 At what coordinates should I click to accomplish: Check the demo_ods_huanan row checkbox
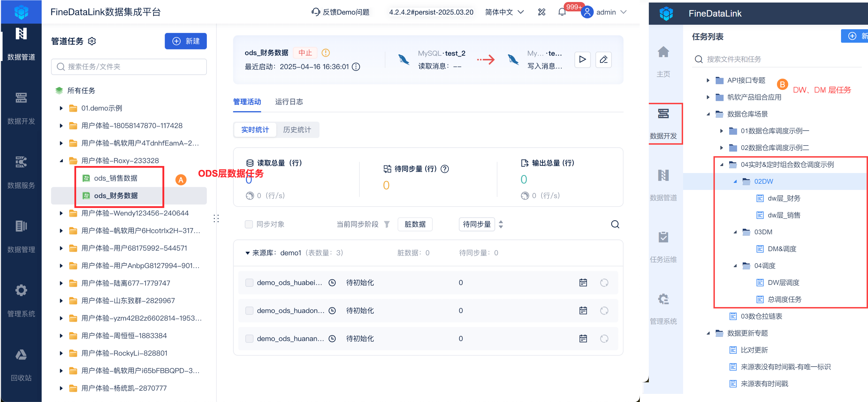click(249, 339)
